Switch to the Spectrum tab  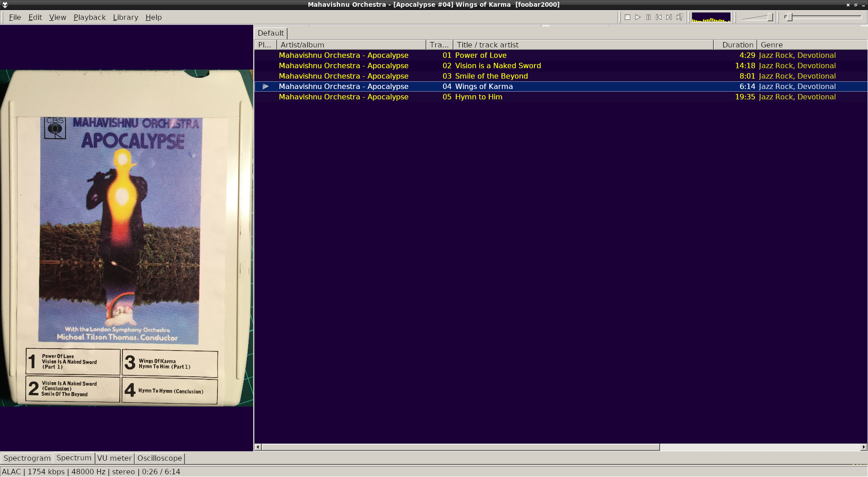(74, 458)
